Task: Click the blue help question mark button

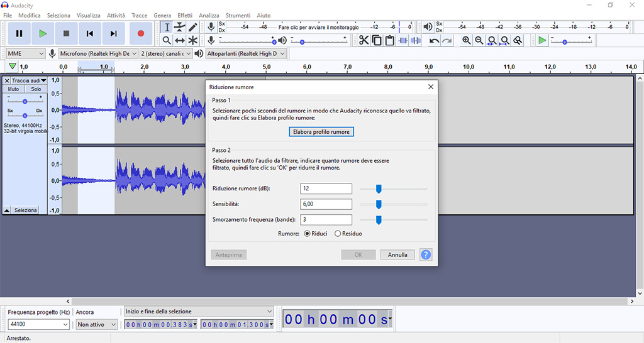Action: (x=426, y=255)
